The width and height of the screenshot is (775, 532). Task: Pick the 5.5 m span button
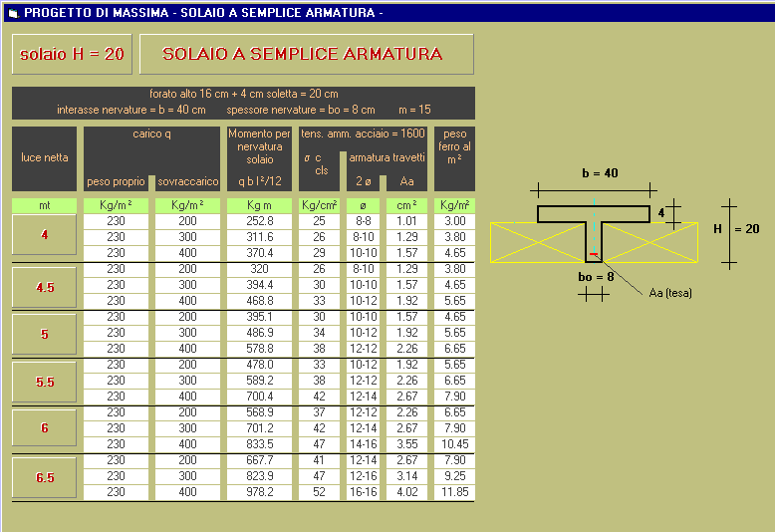(44, 382)
